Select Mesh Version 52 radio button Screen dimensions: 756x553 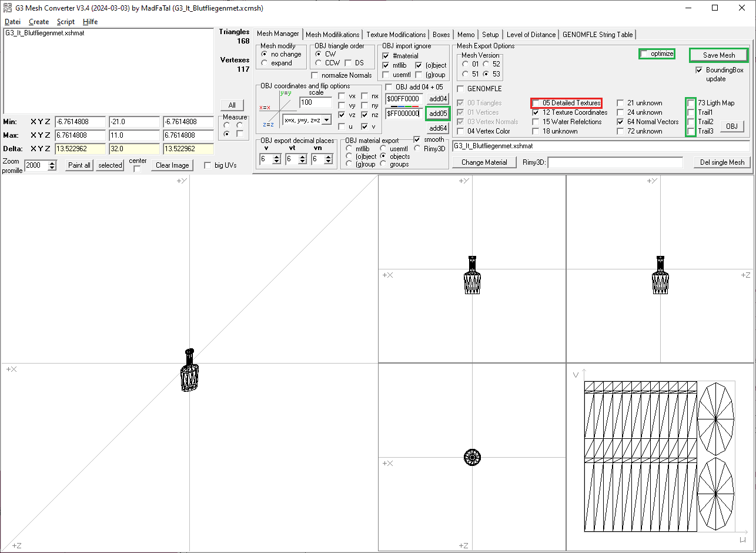point(486,64)
